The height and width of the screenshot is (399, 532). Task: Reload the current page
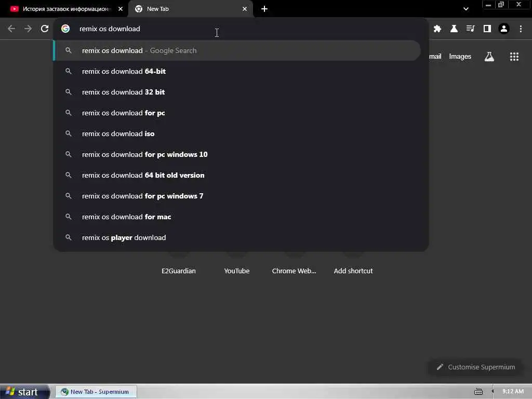point(45,29)
